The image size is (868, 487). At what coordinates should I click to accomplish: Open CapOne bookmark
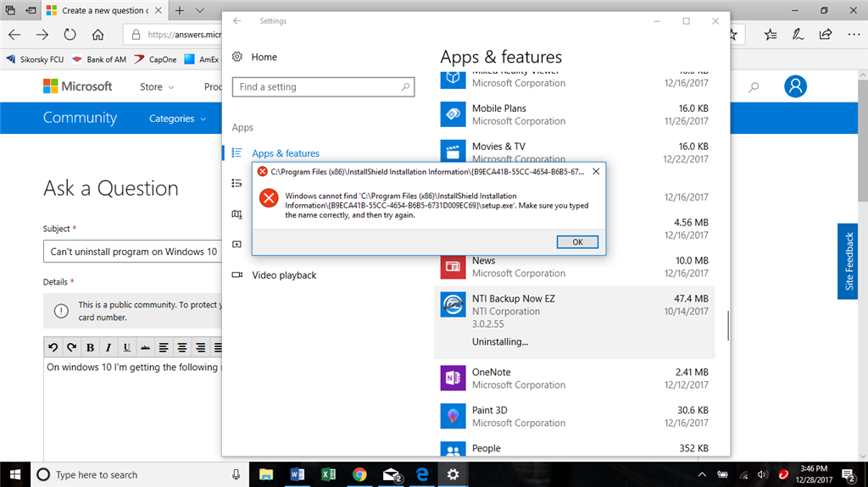[x=156, y=59]
